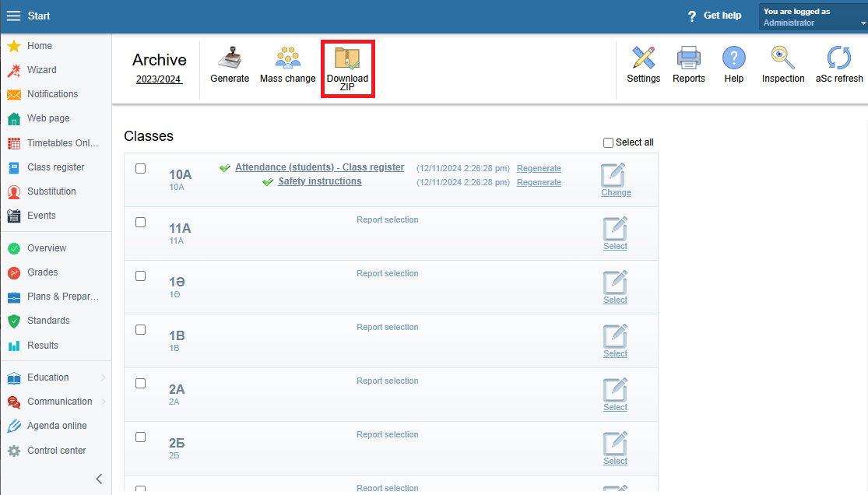The width and height of the screenshot is (868, 495).
Task: Open the logged-in Administrator dropdown
Action: [813, 17]
